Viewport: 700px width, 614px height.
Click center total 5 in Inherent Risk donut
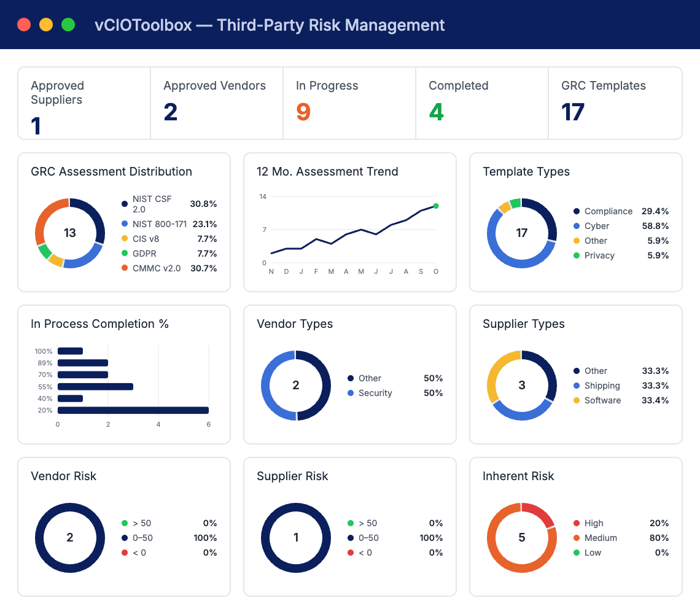coord(521,537)
